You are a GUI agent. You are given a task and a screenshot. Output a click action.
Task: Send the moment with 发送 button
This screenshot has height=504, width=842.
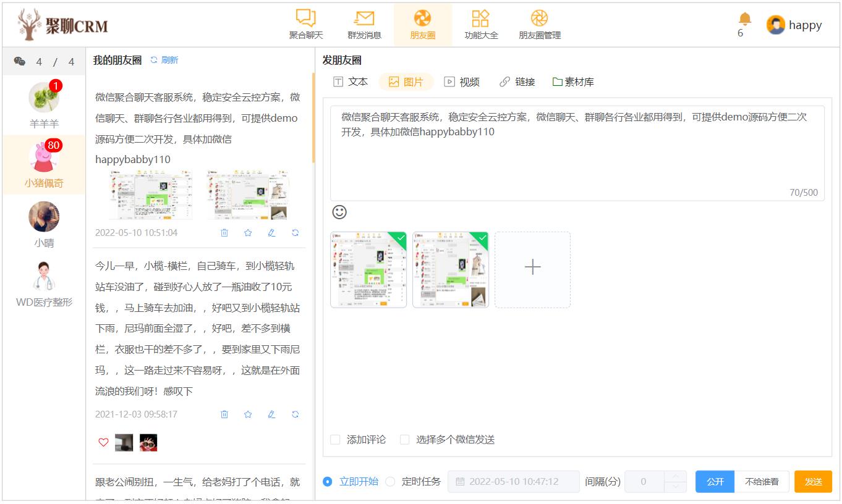click(x=814, y=482)
